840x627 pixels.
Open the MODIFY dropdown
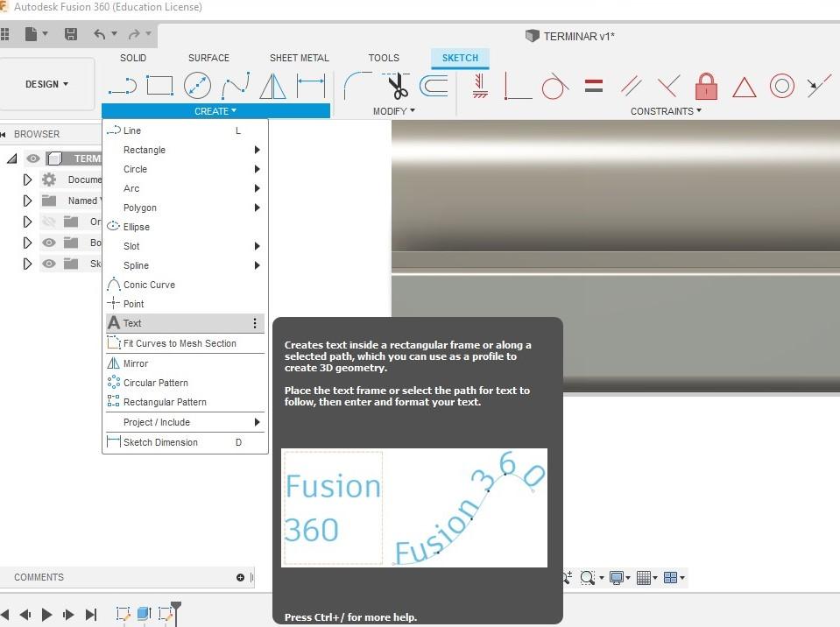(x=394, y=111)
